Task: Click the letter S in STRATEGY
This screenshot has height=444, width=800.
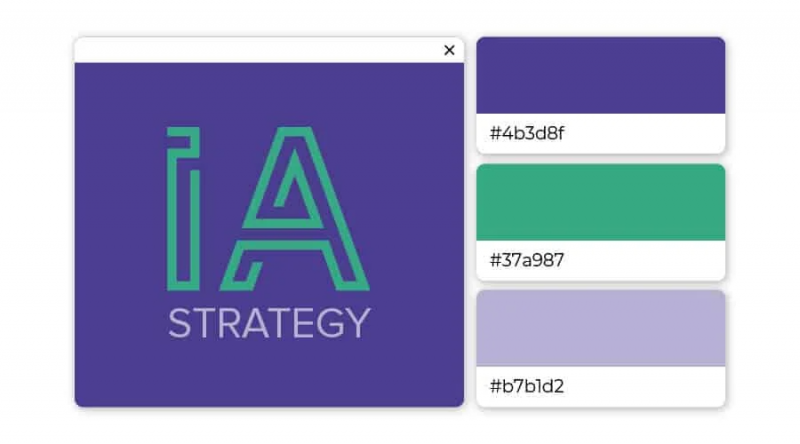Action: [x=179, y=323]
